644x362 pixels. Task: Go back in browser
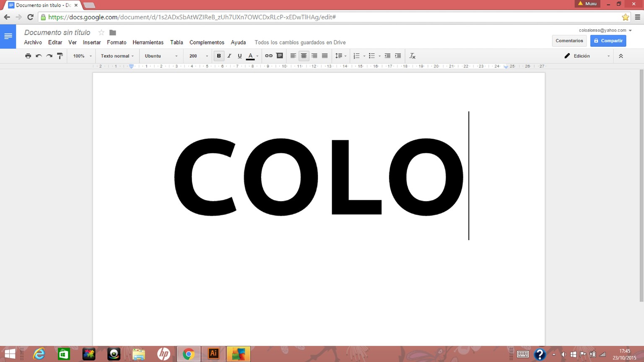[x=7, y=17]
